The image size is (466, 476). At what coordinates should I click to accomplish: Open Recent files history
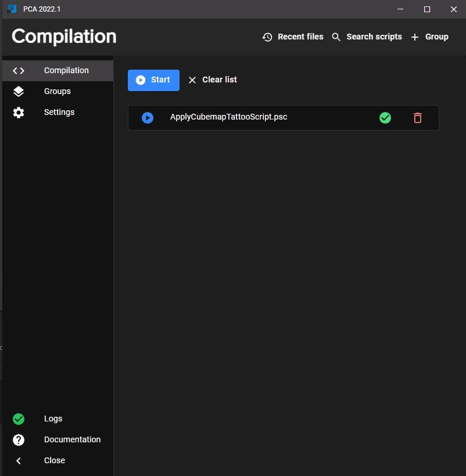pos(292,37)
